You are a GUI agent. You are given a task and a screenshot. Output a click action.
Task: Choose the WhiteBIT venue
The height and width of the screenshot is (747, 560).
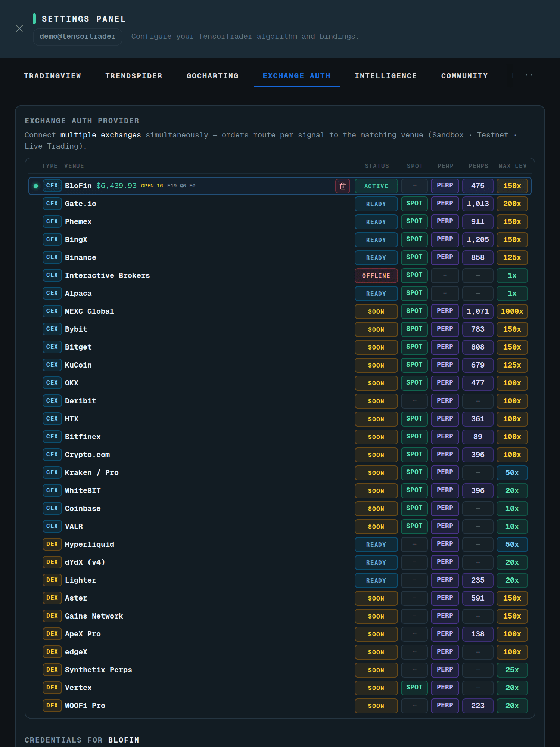click(x=280, y=491)
